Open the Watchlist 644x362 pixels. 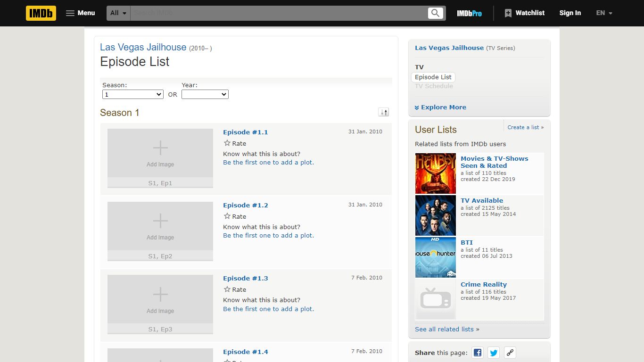pyautogui.click(x=524, y=13)
